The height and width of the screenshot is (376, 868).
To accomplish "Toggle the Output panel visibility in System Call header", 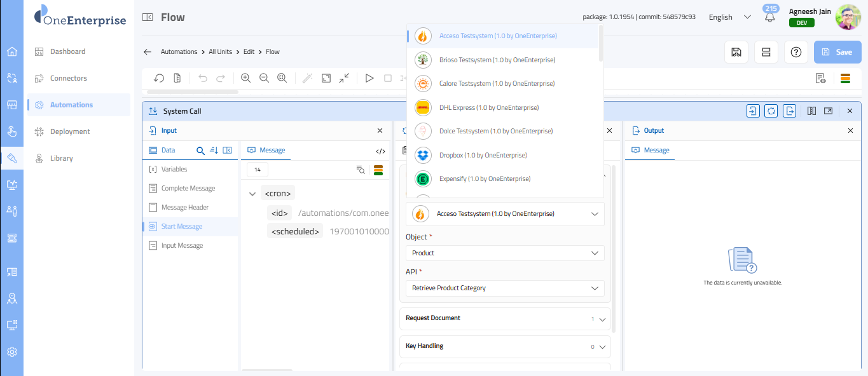I will (790, 111).
